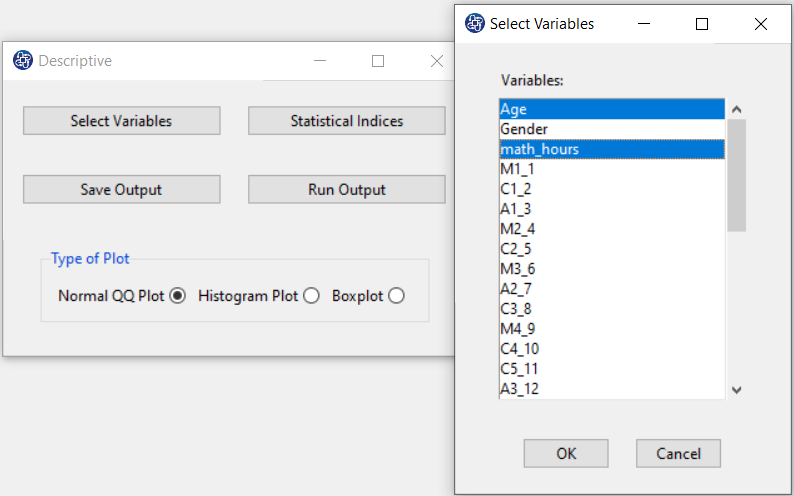This screenshot has width=794, height=496.
Task: Minimize the Select Variables dialog
Action: 644,24
